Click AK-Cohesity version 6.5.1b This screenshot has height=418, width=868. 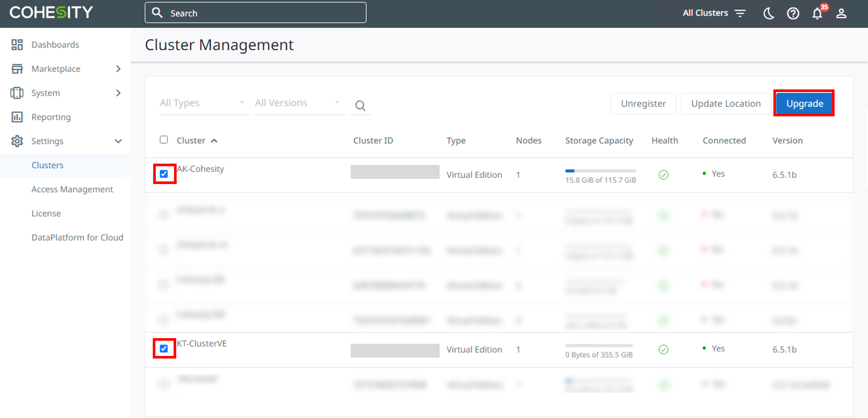coord(784,175)
